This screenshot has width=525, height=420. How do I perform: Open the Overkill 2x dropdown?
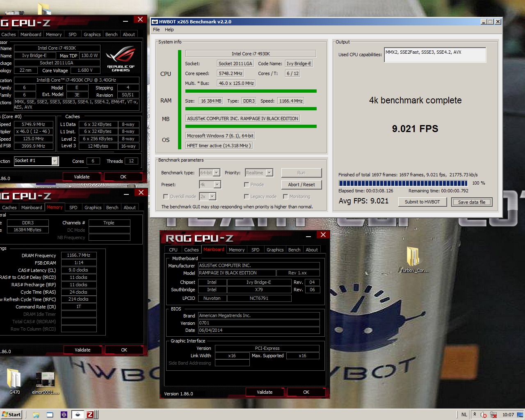(208, 196)
